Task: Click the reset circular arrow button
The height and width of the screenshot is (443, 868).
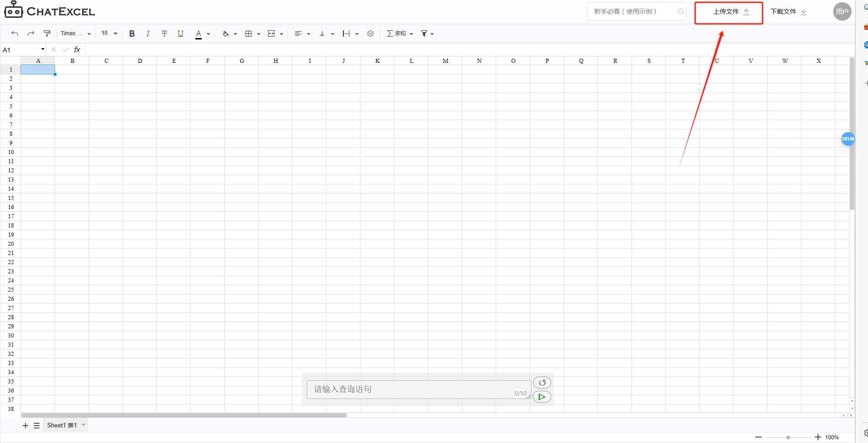Action: coord(542,382)
